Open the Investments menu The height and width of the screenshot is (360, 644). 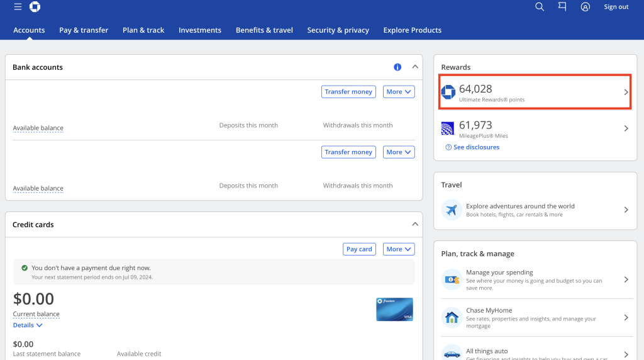[200, 30]
